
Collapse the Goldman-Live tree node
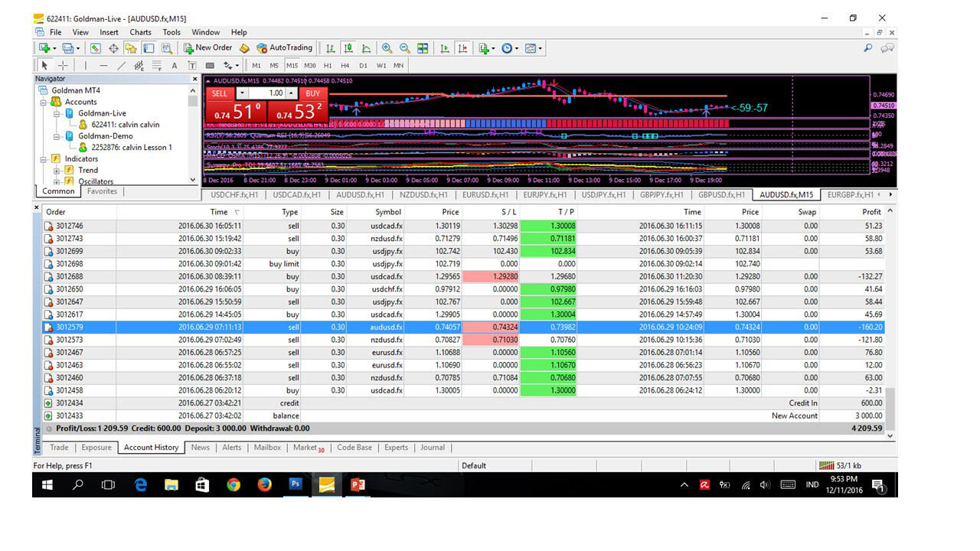click(x=57, y=113)
